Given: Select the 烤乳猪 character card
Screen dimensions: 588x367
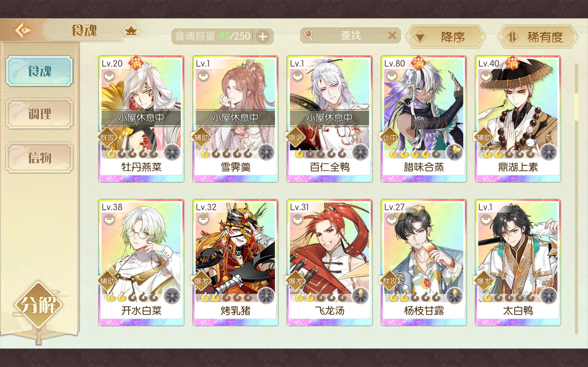Looking at the screenshot, I should [235, 263].
